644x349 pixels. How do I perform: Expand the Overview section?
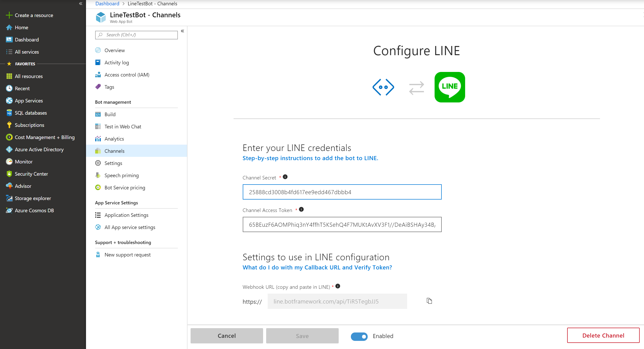[115, 50]
